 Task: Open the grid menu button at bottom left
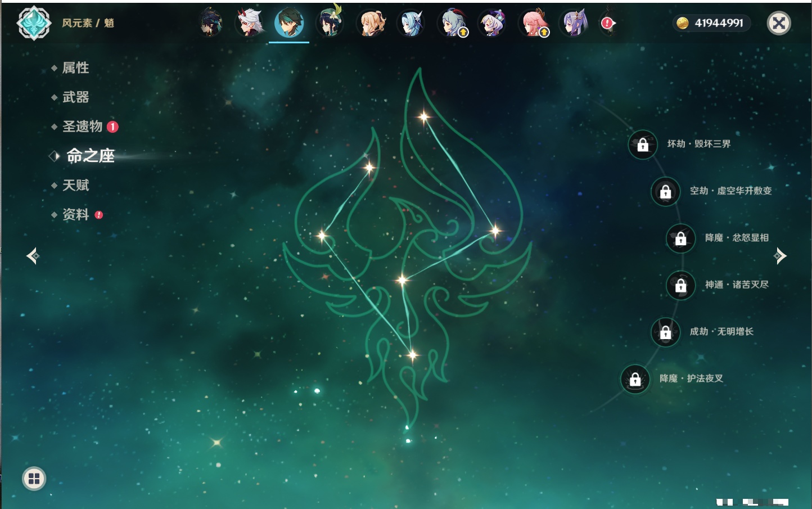click(x=34, y=479)
